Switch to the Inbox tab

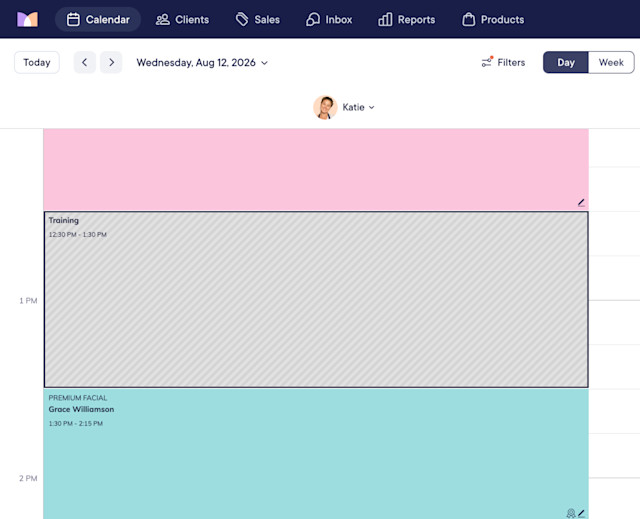[329, 19]
